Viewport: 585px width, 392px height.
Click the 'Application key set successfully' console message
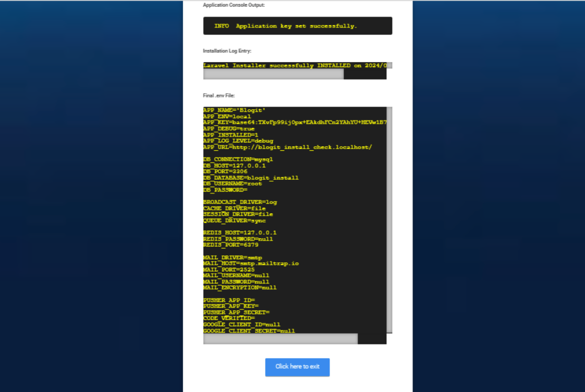(x=286, y=26)
